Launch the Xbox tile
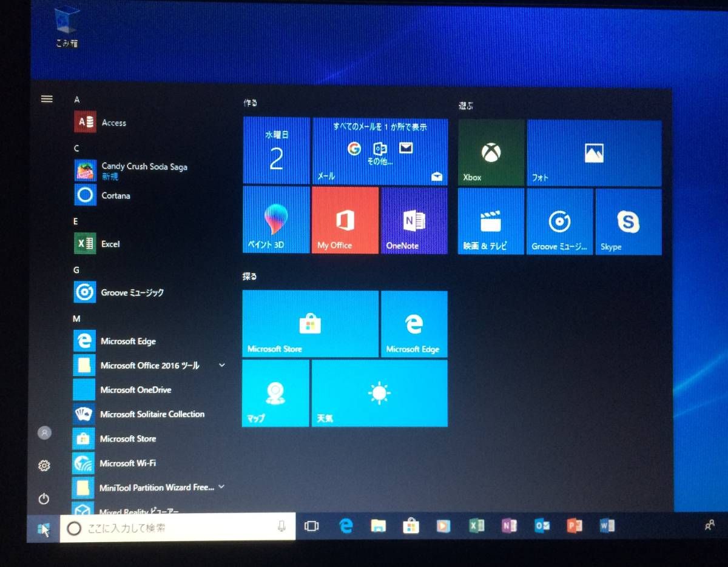728x567 pixels. [x=491, y=152]
